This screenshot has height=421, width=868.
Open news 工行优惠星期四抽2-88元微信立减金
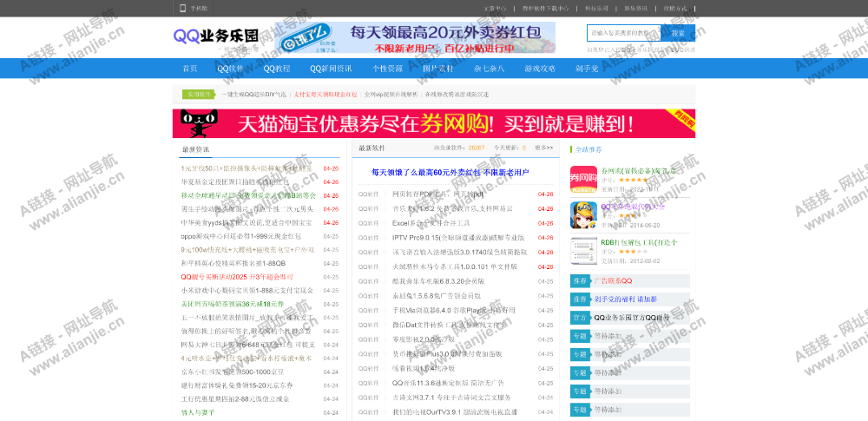(x=235, y=398)
